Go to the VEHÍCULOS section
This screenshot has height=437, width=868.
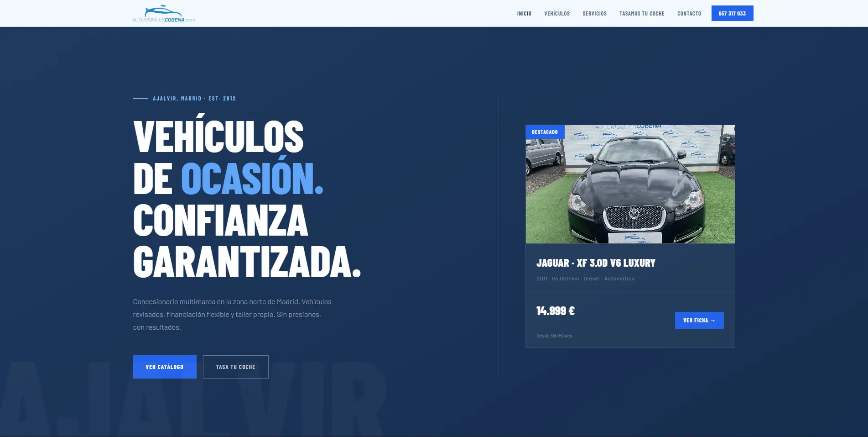click(557, 14)
